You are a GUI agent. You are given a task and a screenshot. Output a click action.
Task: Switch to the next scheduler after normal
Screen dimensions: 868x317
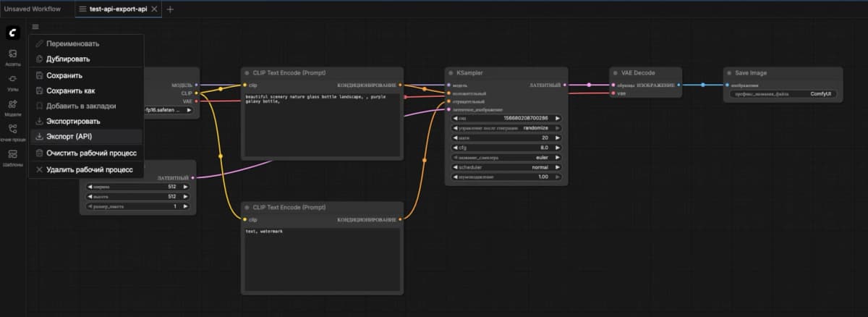point(558,166)
